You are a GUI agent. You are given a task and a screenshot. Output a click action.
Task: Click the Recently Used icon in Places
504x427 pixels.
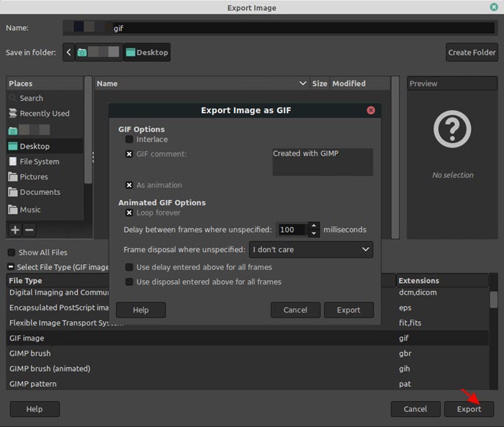[12, 113]
